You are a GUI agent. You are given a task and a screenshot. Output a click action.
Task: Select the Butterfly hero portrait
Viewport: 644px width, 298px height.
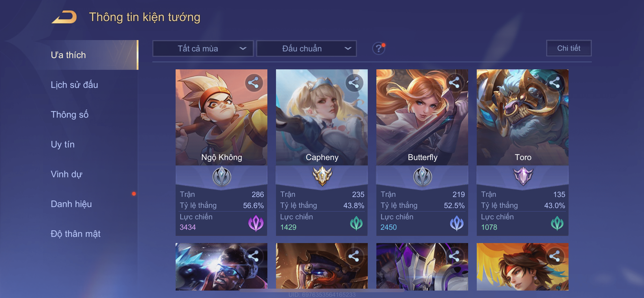click(422, 117)
